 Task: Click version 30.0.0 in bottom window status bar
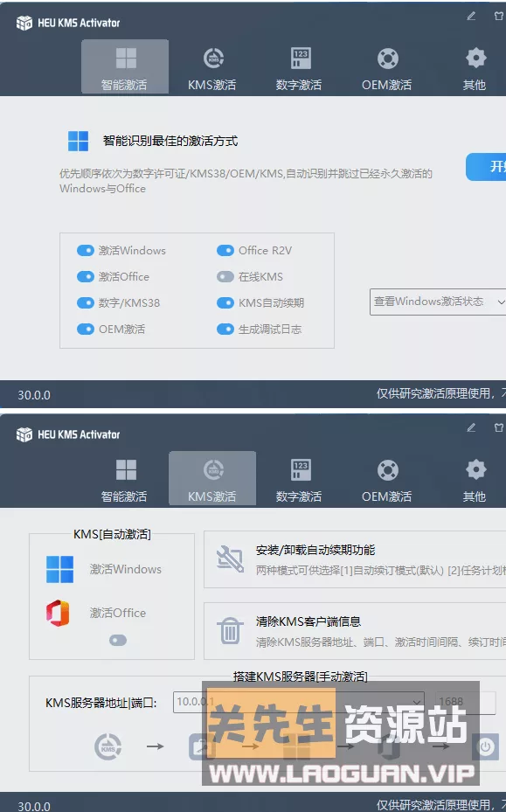point(34,806)
